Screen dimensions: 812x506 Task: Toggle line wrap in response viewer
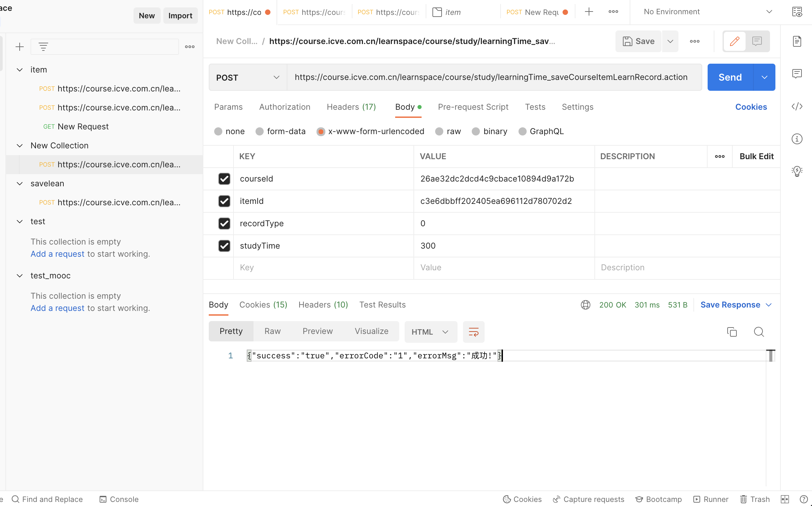pyautogui.click(x=473, y=332)
